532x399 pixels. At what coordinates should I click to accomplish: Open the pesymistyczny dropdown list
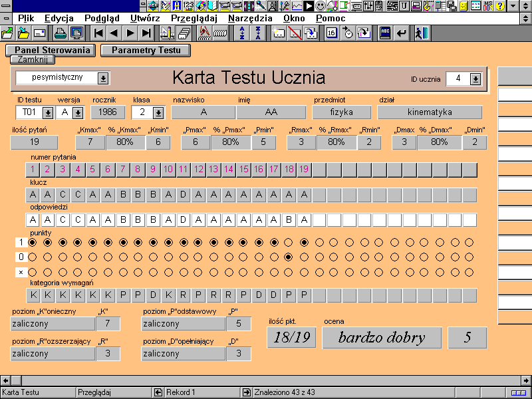(x=103, y=78)
